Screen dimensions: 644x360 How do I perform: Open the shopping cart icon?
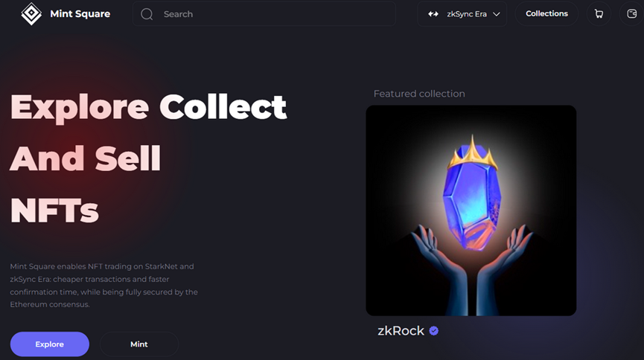[599, 14]
